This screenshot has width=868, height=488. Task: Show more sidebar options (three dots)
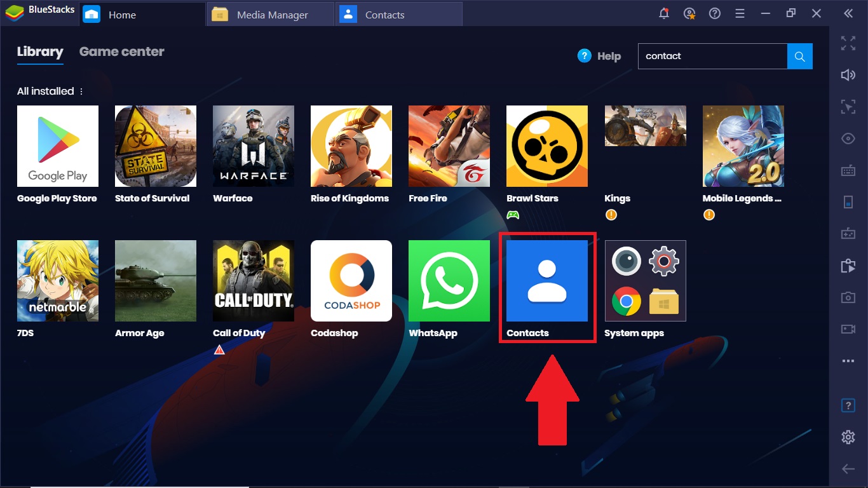(848, 361)
